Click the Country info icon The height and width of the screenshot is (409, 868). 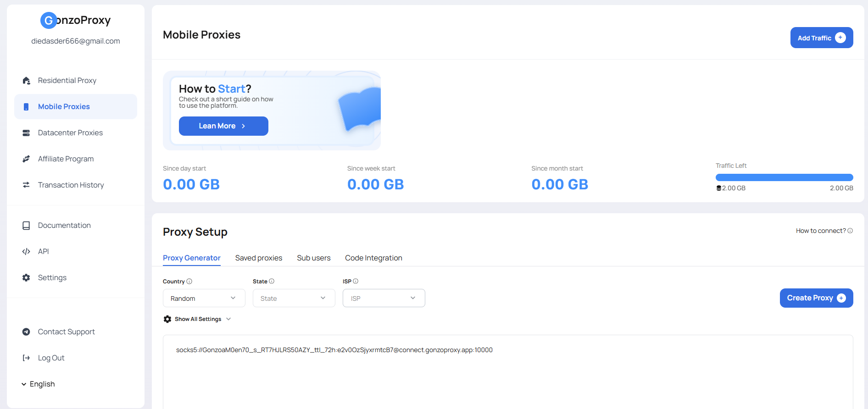pos(189,282)
